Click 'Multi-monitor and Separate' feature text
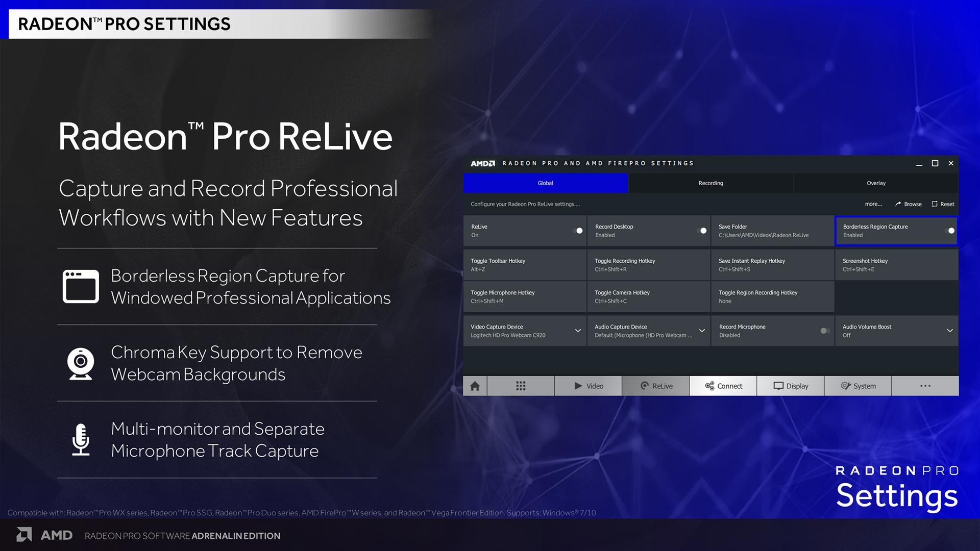This screenshot has width=980, height=551. (217, 429)
